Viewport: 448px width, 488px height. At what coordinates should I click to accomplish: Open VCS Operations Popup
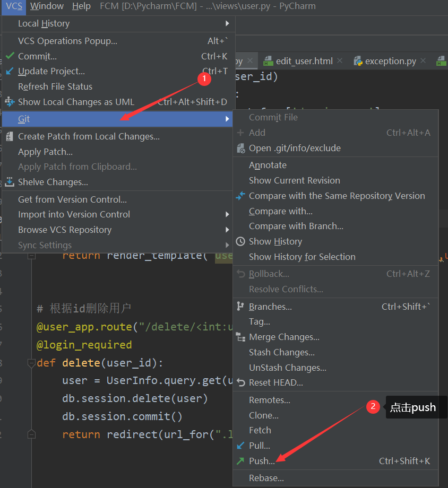[x=118, y=41]
